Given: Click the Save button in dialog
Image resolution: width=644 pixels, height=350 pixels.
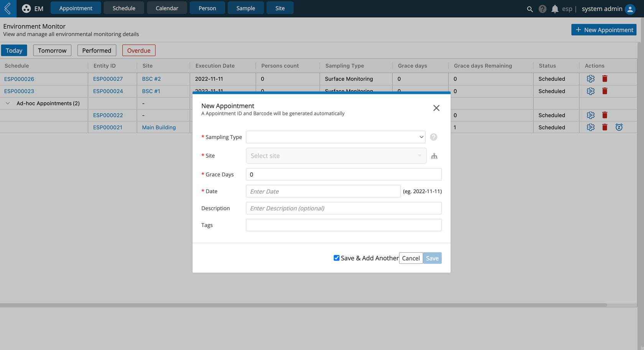Looking at the screenshot, I should [x=432, y=258].
